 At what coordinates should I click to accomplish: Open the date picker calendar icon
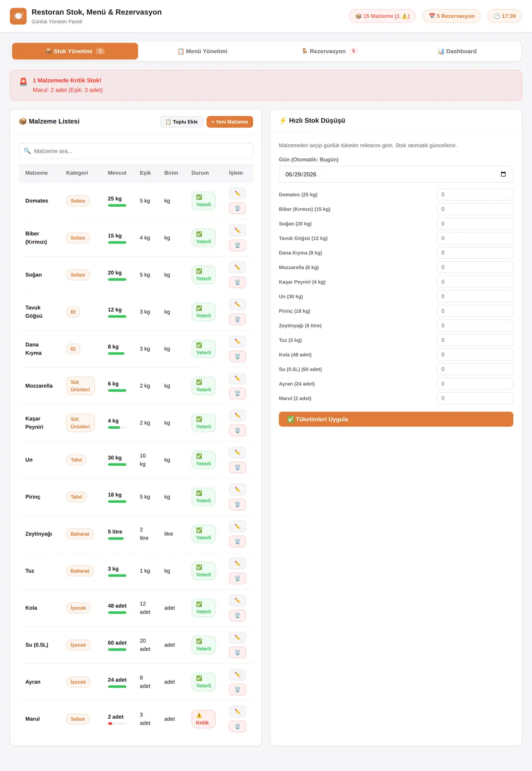point(503,174)
